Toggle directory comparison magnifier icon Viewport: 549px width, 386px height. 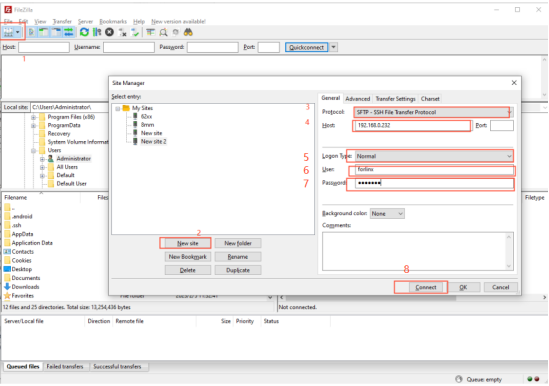pyautogui.click(x=163, y=33)
